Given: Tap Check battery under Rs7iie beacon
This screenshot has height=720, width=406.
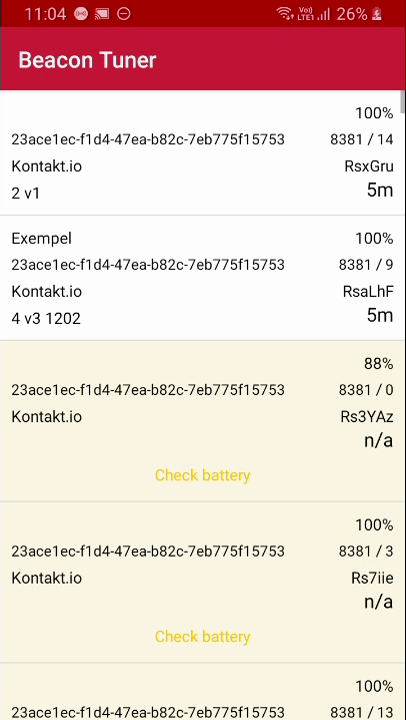Looking at the screenshot, I should pos(203,636).
